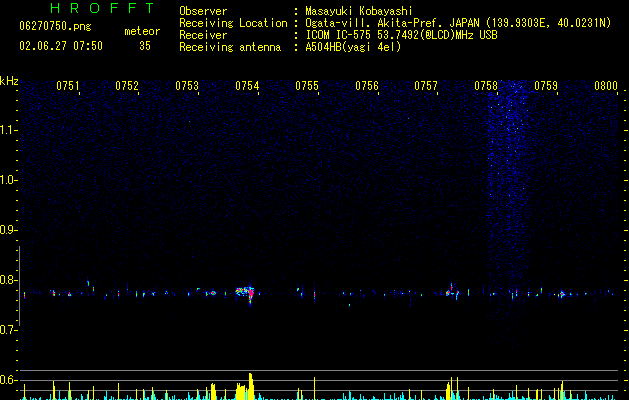Click the 0753 time marker
The height and width of the screenshot is (400, 629).
(x=187, y=86)
